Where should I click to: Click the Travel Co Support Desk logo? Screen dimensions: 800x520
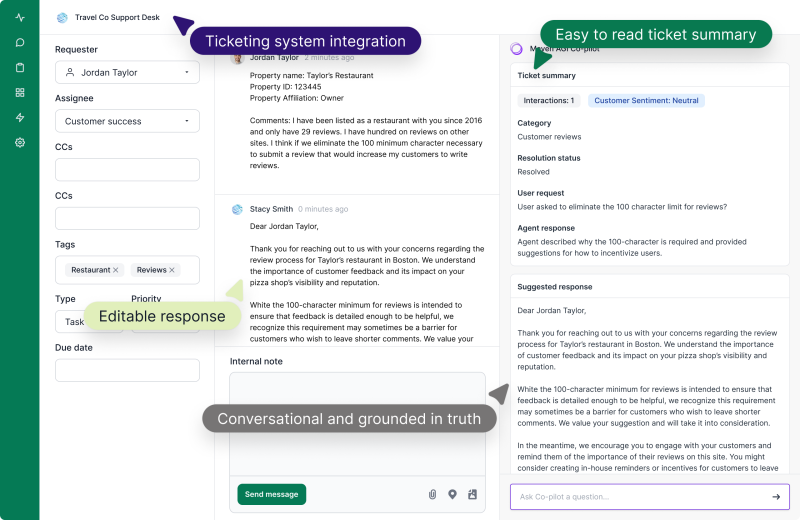pyautogui.click(x=62, y=17)
